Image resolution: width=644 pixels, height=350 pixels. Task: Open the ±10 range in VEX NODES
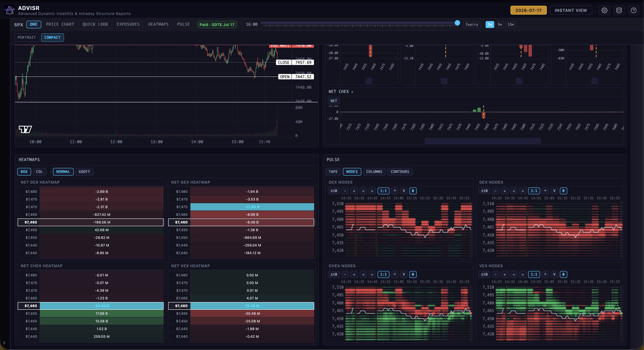(x=484, y=274)
